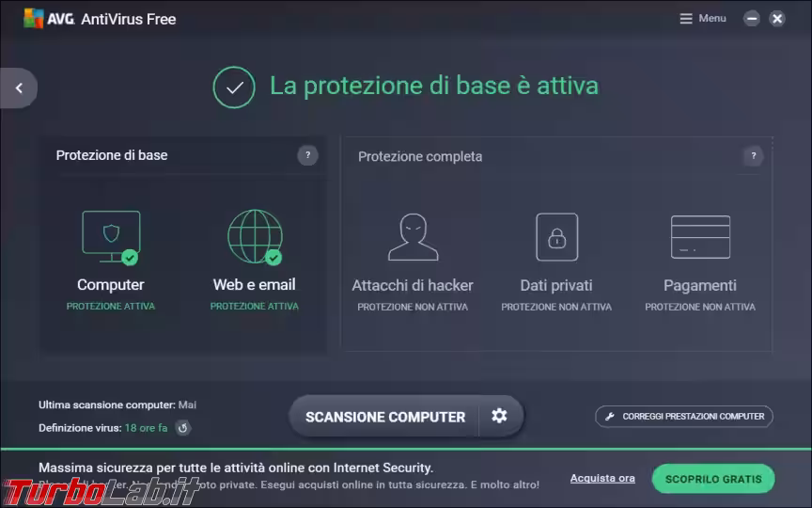Select the Pagamenti credit card icon
Image resolution: width=812 pixels, height=508 pixels.
pyautogui.click(x=700, y=237)
